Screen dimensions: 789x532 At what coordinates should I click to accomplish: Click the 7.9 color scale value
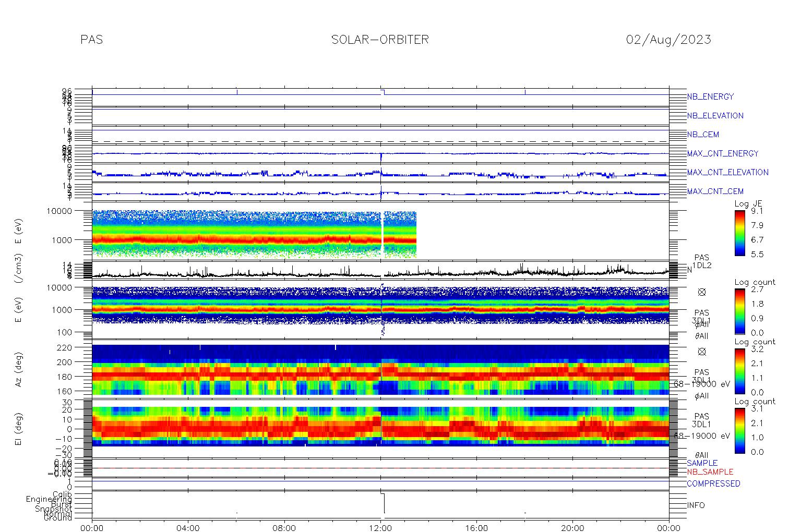(757, 225)
